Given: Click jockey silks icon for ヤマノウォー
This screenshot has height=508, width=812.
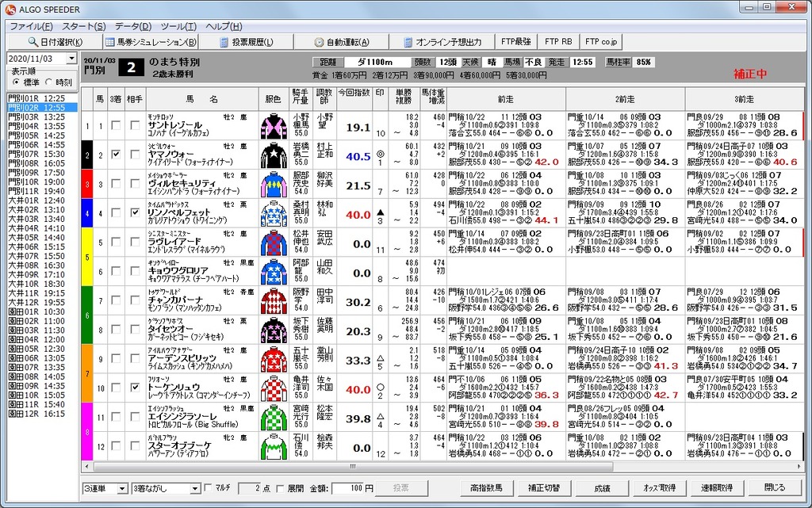Looking at the screenshot, I should [274, 155].
